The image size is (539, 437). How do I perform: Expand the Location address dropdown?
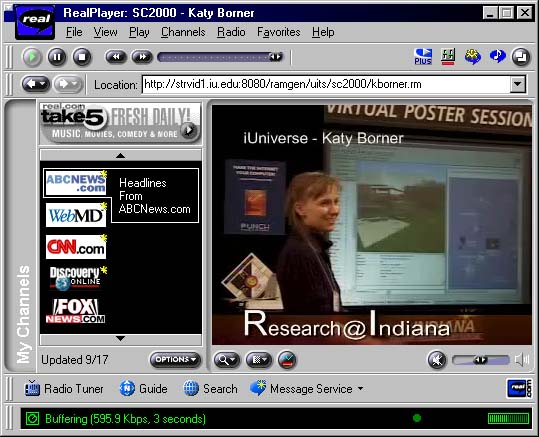(518, 84)
